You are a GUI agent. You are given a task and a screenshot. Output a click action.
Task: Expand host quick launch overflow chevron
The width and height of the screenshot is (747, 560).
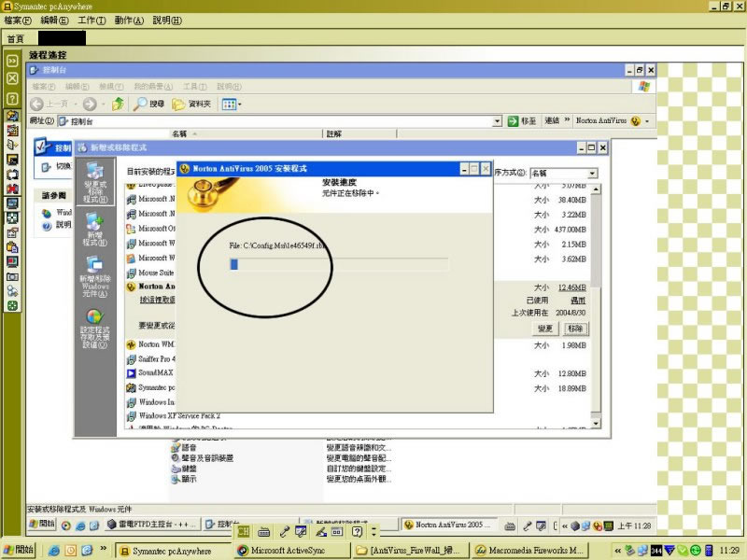(x=103, y=549)
